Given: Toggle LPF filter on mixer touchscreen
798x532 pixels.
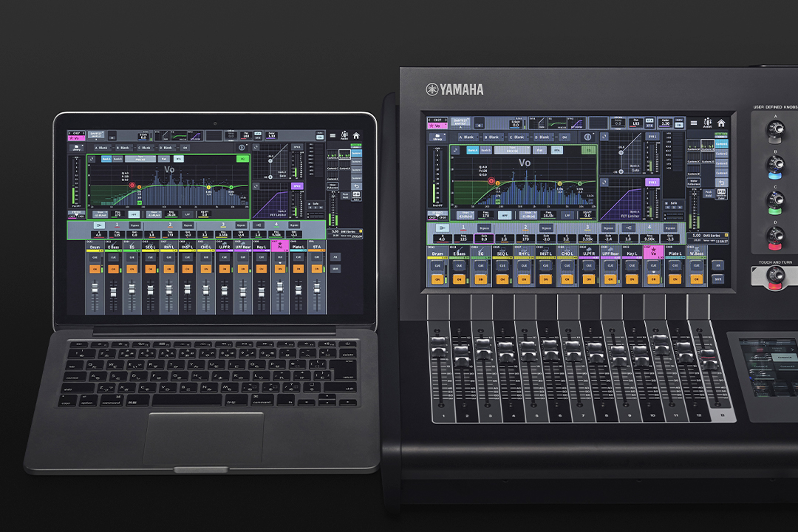Looking at the screenshot, I should 567,215.
